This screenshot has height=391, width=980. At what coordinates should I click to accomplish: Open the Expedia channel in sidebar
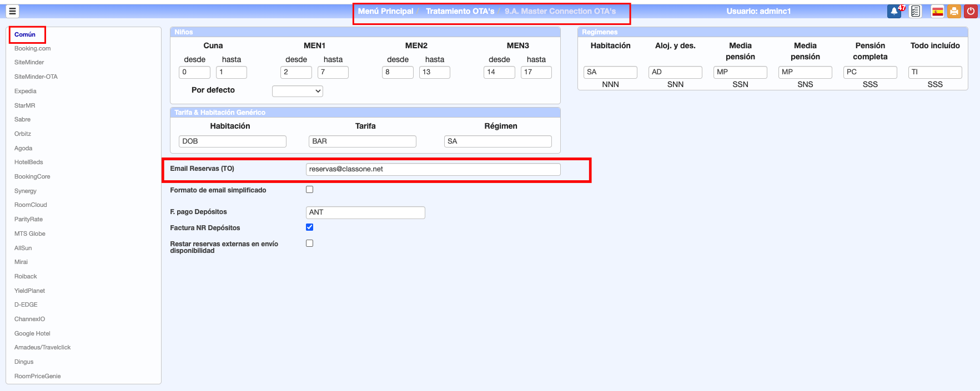tap(26, 91)
